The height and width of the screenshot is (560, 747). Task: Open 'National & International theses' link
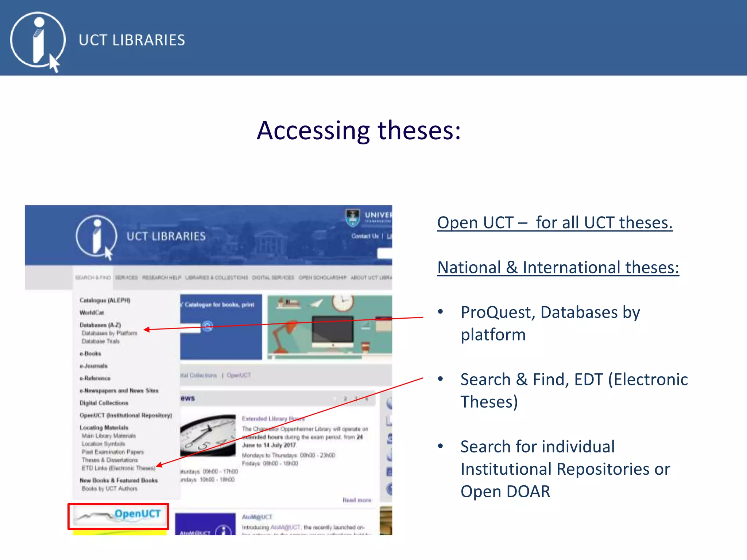pos(558,267)
